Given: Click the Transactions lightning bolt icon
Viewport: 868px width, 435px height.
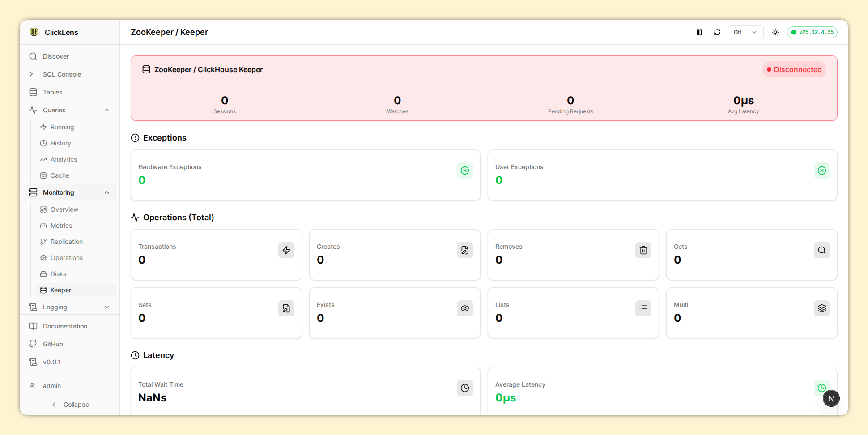Looking at the screenshot, I should [x=286, y=250].
